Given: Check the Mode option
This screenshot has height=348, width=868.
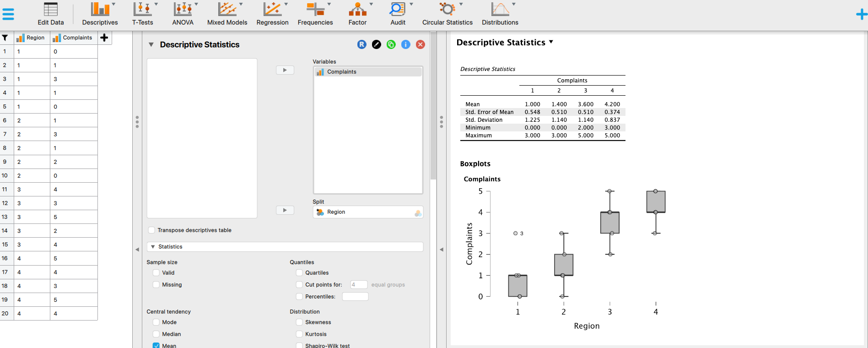Looking at the screenshot, I should 156,322.
